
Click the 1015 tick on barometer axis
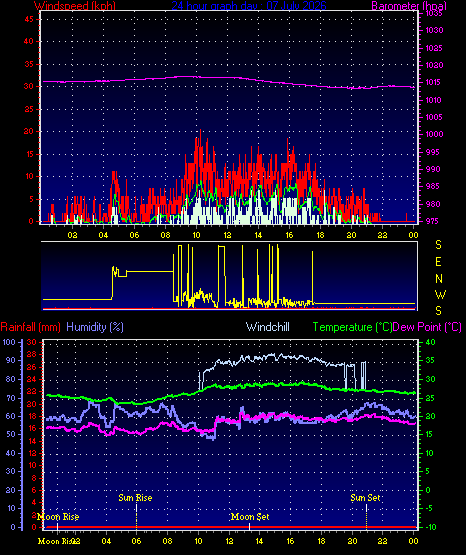pos(433,82)
